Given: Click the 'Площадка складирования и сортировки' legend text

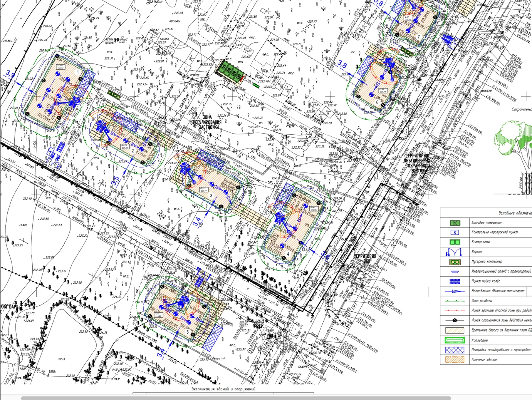Looking at the screenshot, I should tap(501, 350).
